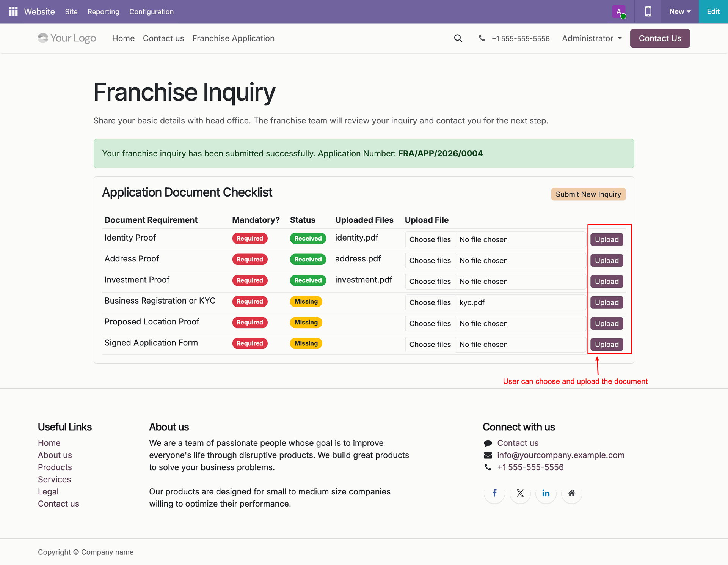Open footer Home link
The image size is (728, 565).
point(49,443)
